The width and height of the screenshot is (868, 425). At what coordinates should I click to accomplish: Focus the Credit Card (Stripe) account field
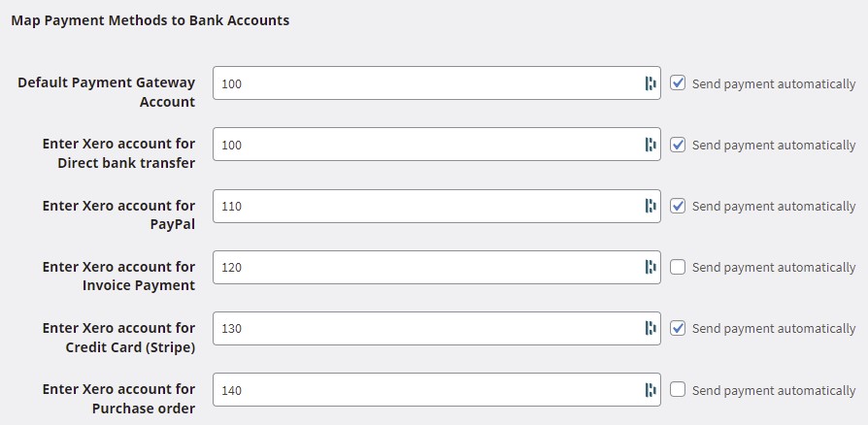(437, 328)
